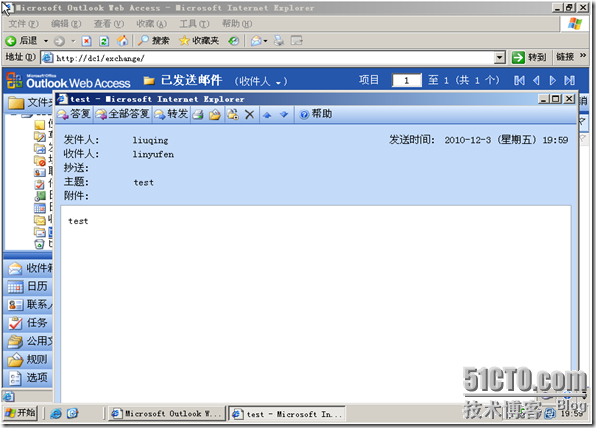Click the IE Search (搜索) button
This screenshot has height=428, width=596.
[x=153, y=41]
